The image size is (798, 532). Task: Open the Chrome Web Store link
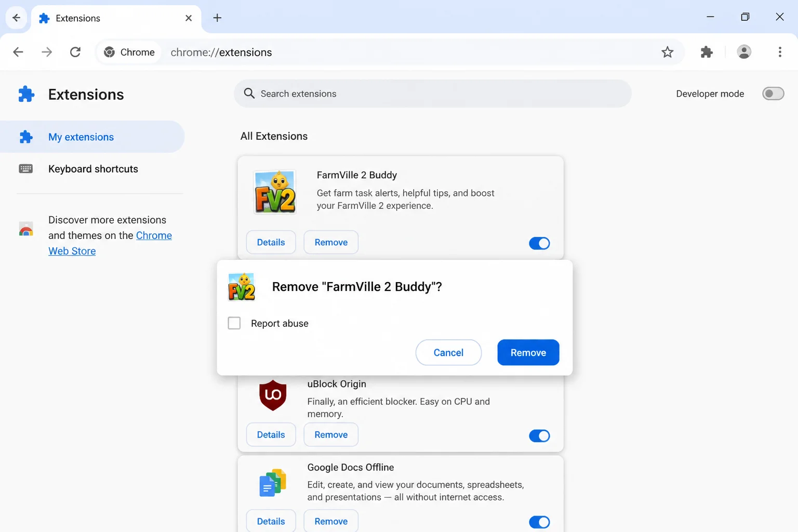click(110, 243)
